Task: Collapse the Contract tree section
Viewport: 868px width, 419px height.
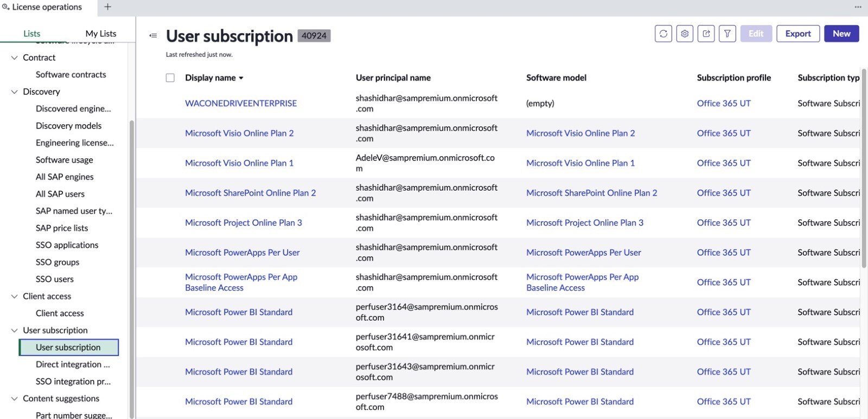Action: 15,57
